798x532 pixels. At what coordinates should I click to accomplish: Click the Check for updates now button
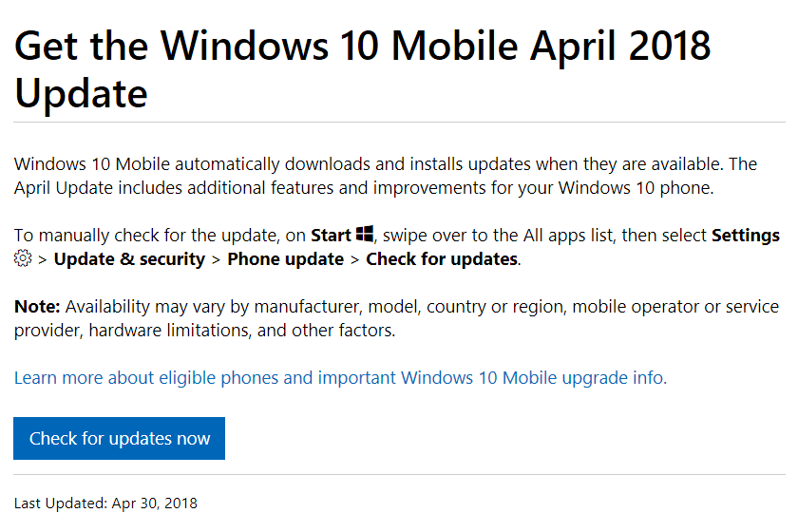119,438
